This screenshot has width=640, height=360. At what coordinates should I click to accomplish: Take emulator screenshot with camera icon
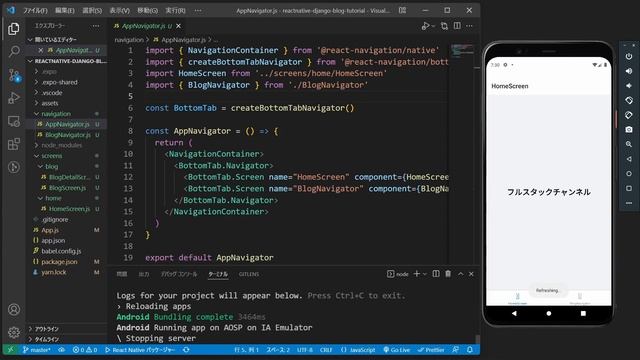629,129
